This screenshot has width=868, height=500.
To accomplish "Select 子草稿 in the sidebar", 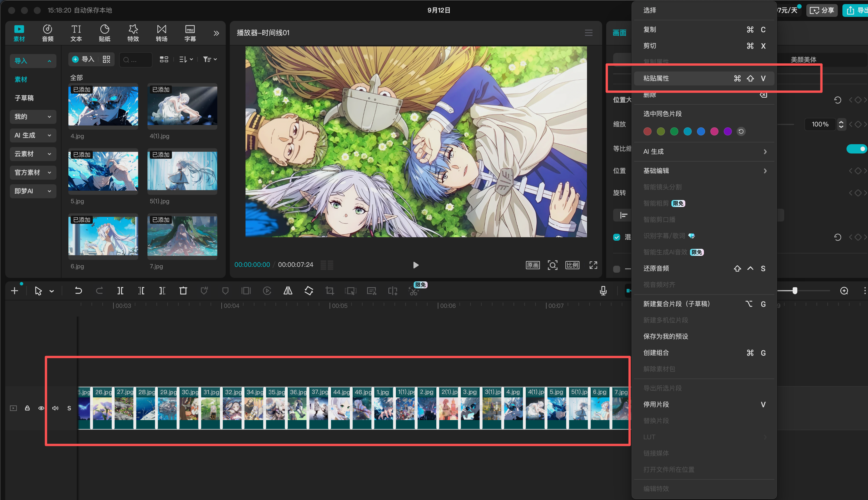I will 24,98.
